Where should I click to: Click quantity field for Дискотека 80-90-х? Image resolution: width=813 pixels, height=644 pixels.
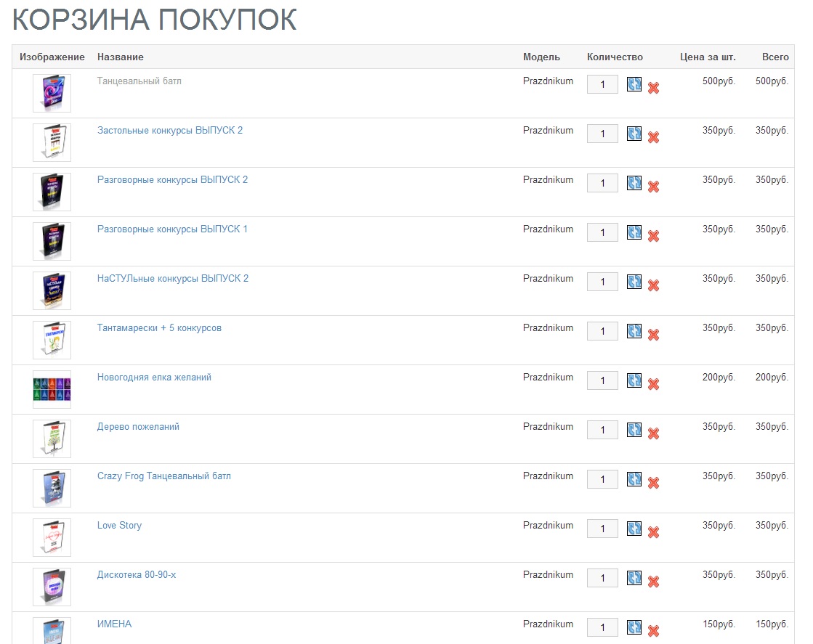(602, 578)
